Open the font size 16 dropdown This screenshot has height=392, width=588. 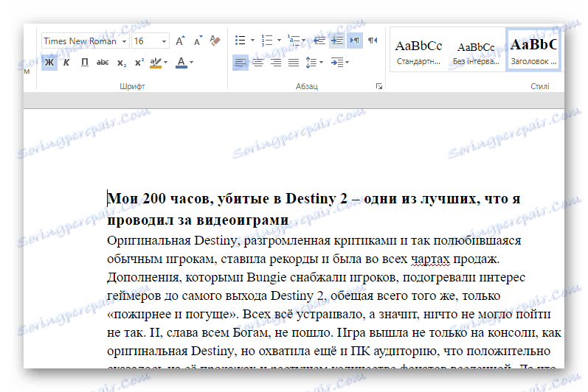click(164, 41)
